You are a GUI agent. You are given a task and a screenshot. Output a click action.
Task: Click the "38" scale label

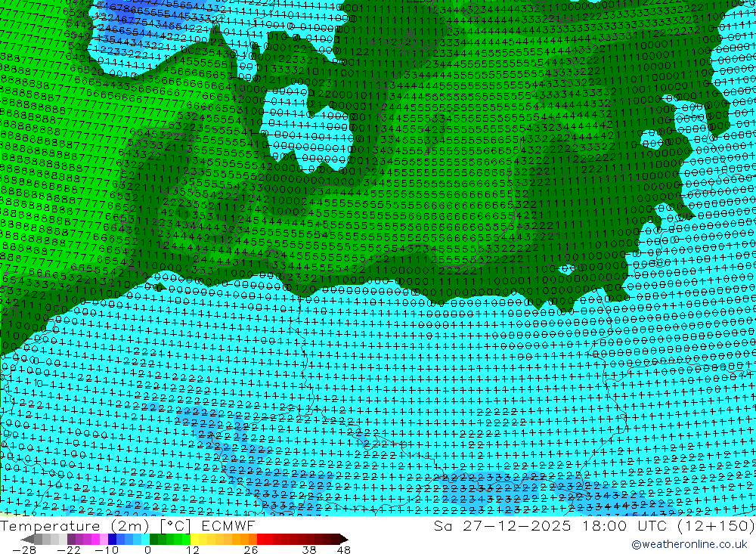point(308,550)
